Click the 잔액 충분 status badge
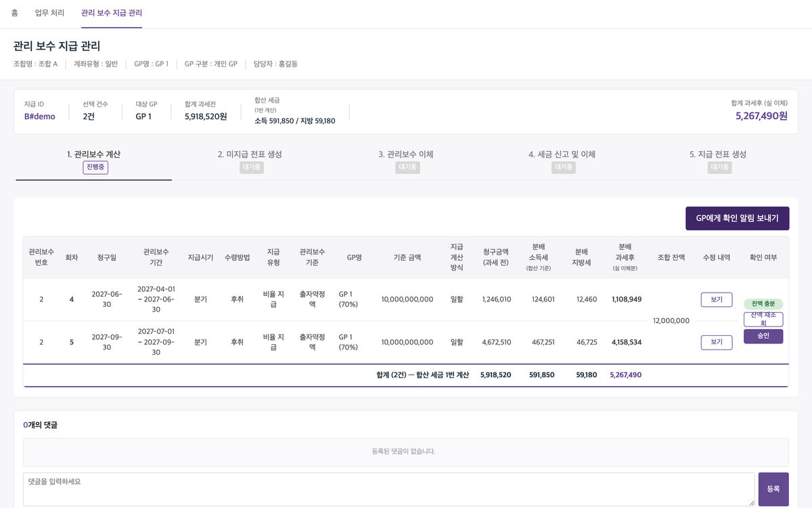 [x=763, y=303]
